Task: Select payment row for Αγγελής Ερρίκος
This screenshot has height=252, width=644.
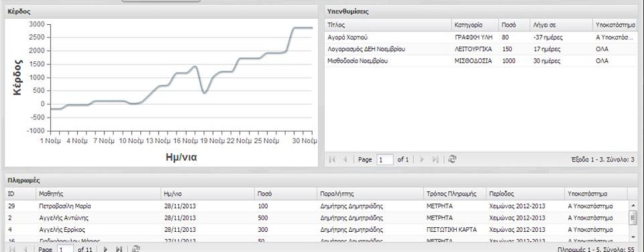Action: pyautogui.click(x=317, y=230)
